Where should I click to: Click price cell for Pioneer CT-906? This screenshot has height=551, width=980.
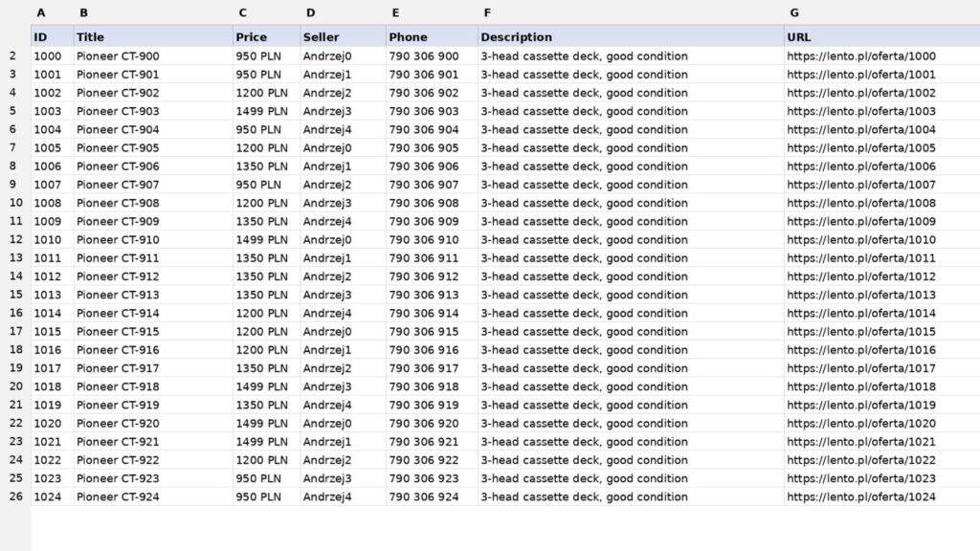pos(267,166)
